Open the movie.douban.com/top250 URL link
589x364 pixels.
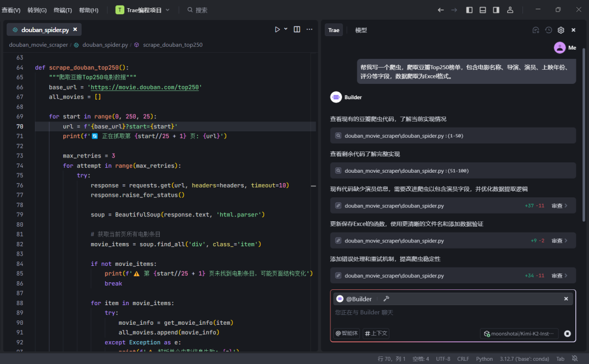145,87
